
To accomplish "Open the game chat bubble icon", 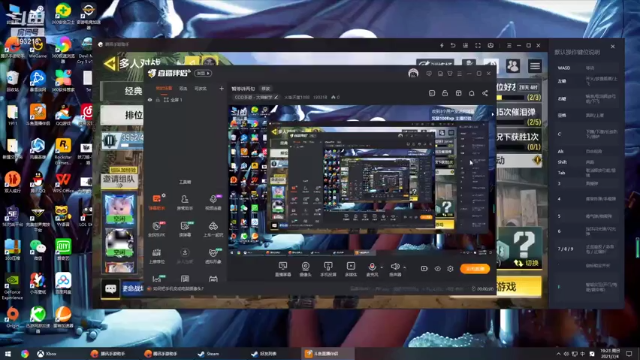I will point(111,289).
